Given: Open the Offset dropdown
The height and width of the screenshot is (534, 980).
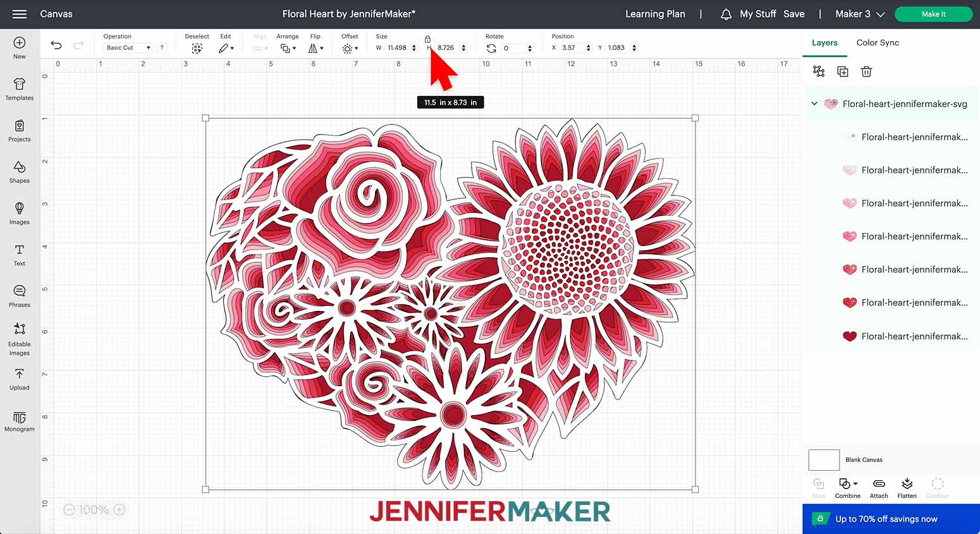Looking at the screenshot, I should click(x=350, y=48).
